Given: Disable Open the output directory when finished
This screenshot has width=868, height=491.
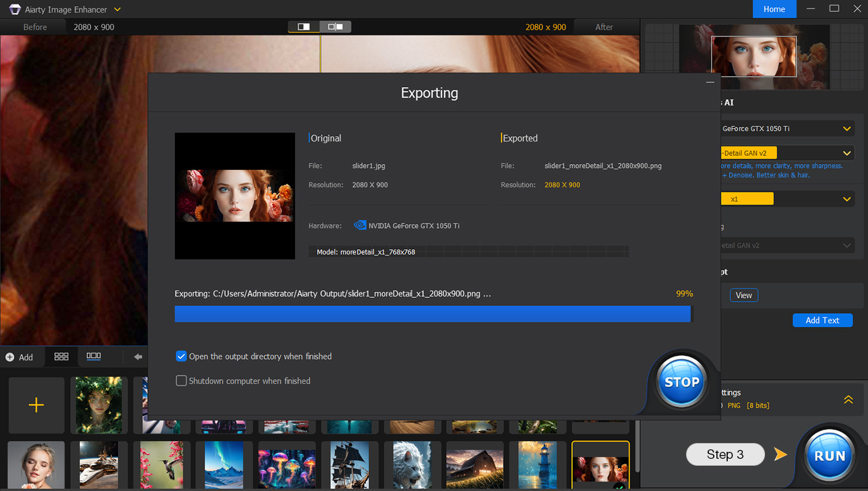Looking at the screenshot, I should coord(181,356).
